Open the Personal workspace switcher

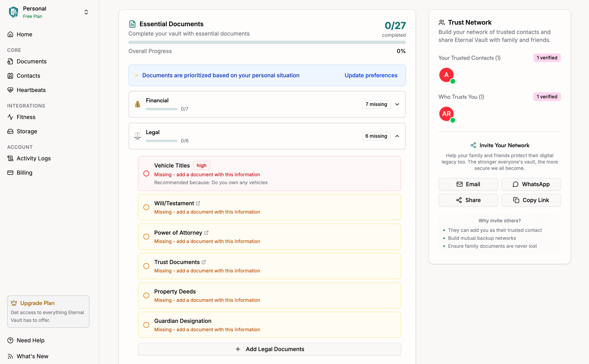(x=86, y=12)
